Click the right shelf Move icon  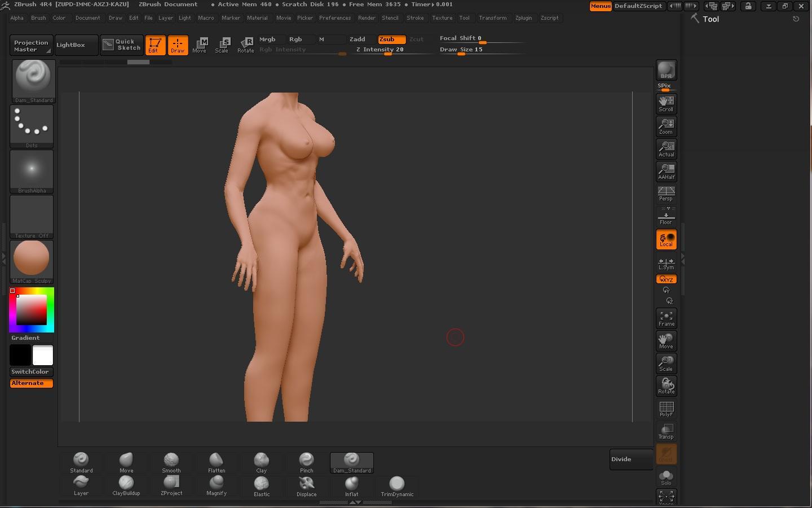point(666,341)
